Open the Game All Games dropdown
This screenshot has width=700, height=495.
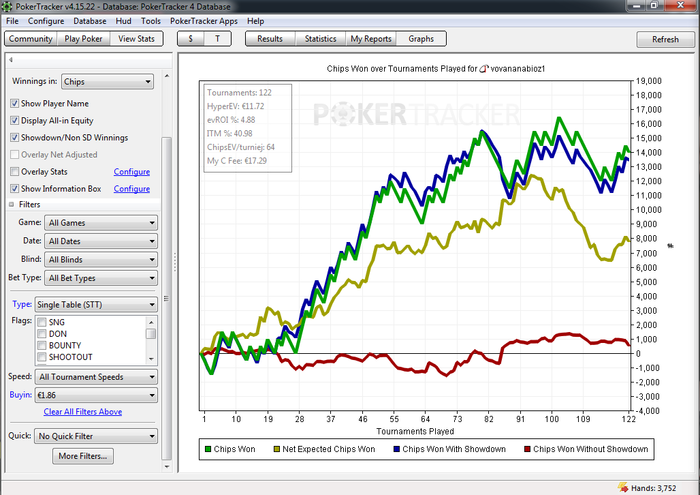coord(101,223)
